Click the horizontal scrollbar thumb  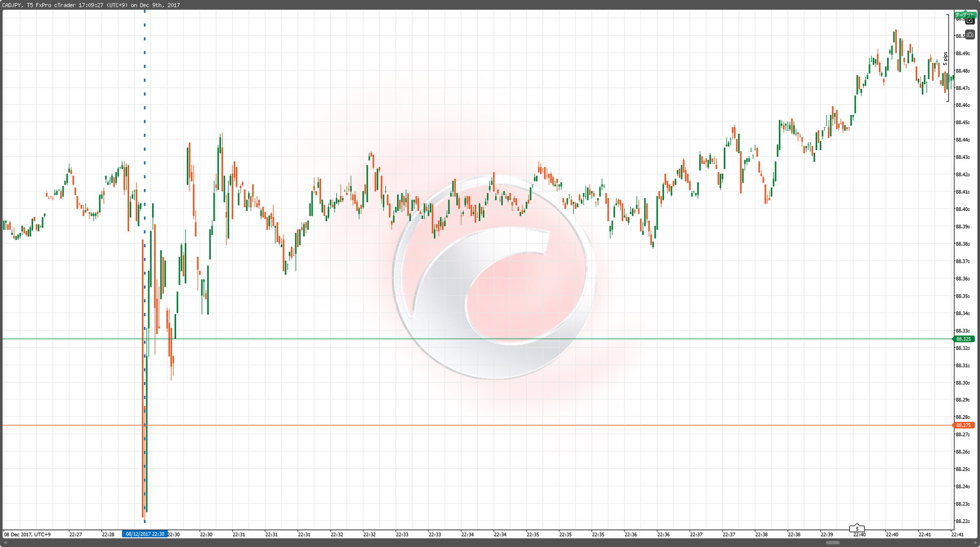coord(833,543)
